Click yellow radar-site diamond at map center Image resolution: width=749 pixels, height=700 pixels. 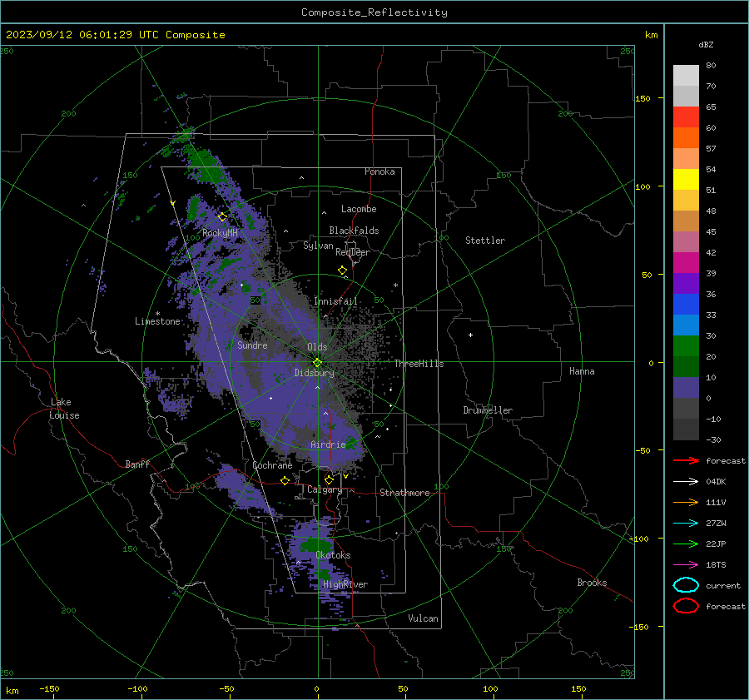coord(317,363)
